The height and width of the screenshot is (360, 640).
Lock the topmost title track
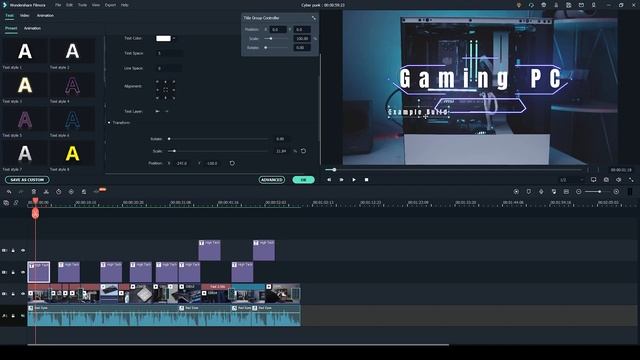(13, 250)
